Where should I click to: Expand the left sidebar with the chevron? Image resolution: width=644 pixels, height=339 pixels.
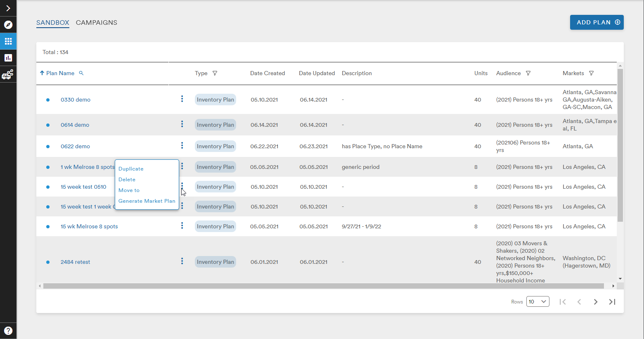[x=8, y=8]
